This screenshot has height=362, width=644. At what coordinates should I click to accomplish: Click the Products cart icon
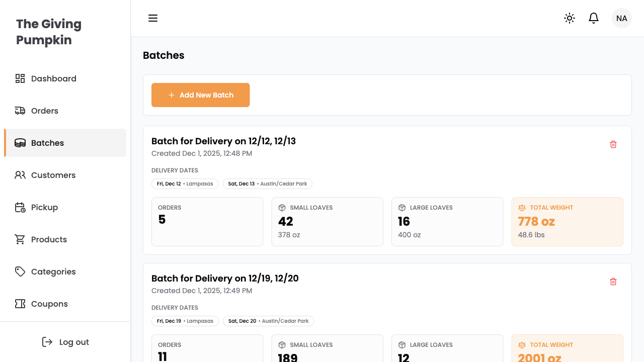tap(20, 239)
